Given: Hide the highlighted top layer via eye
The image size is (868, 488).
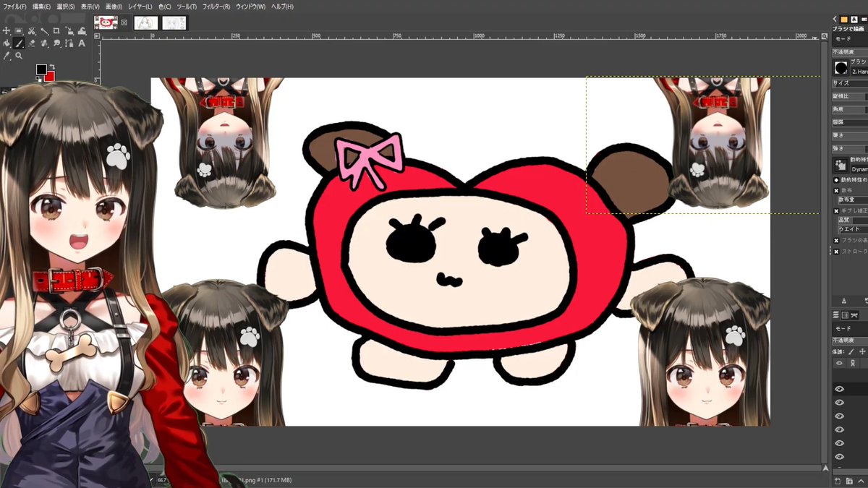Looking at the screenshot, I should click(x=839, y=389).
